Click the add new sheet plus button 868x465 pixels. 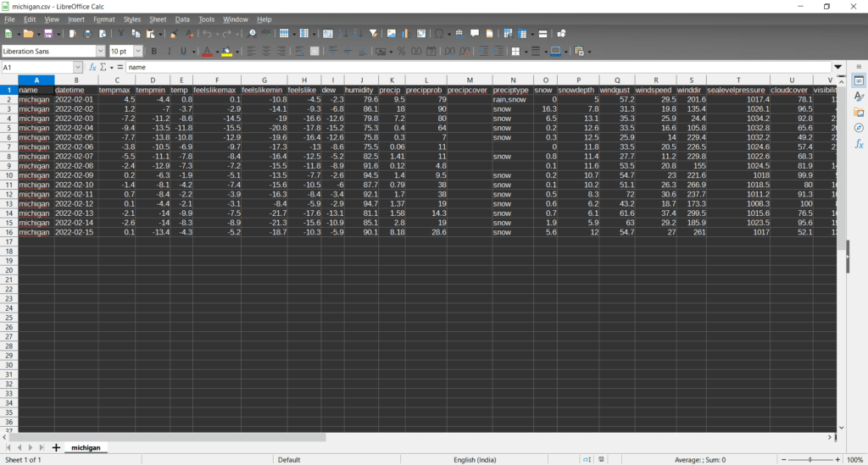tap(56, 447)
